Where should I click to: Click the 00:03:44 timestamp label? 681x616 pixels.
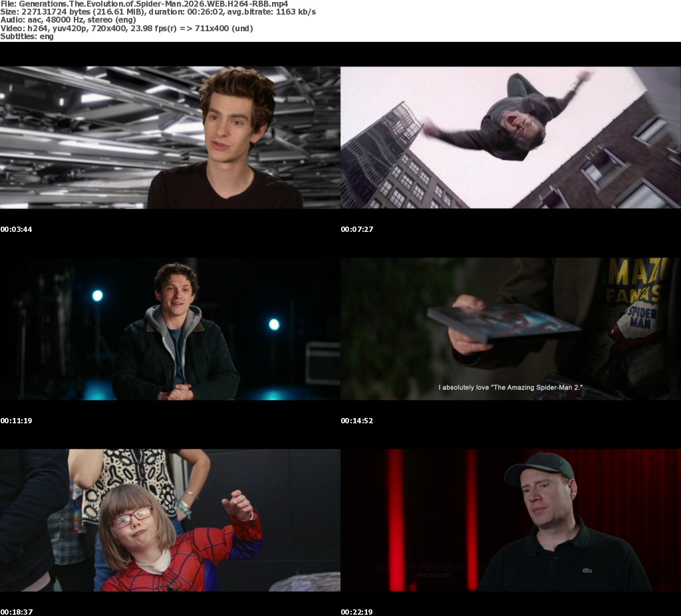(x=16, y=229)
